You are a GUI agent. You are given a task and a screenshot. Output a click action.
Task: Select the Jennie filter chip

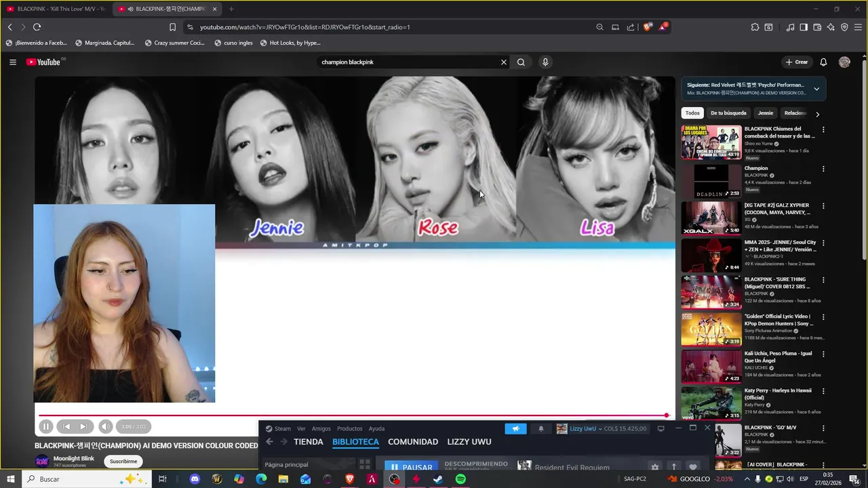[x=766, y=113]
